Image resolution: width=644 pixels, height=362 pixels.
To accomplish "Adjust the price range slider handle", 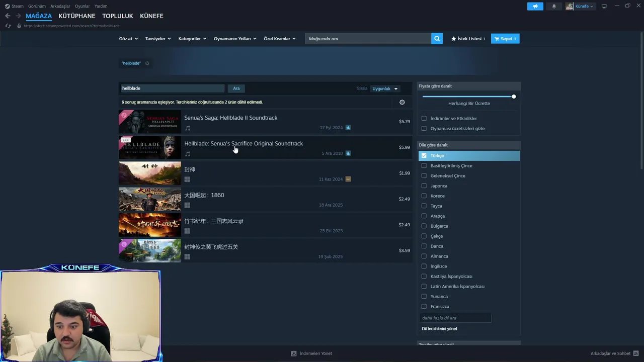I will [x=514, y=97].
